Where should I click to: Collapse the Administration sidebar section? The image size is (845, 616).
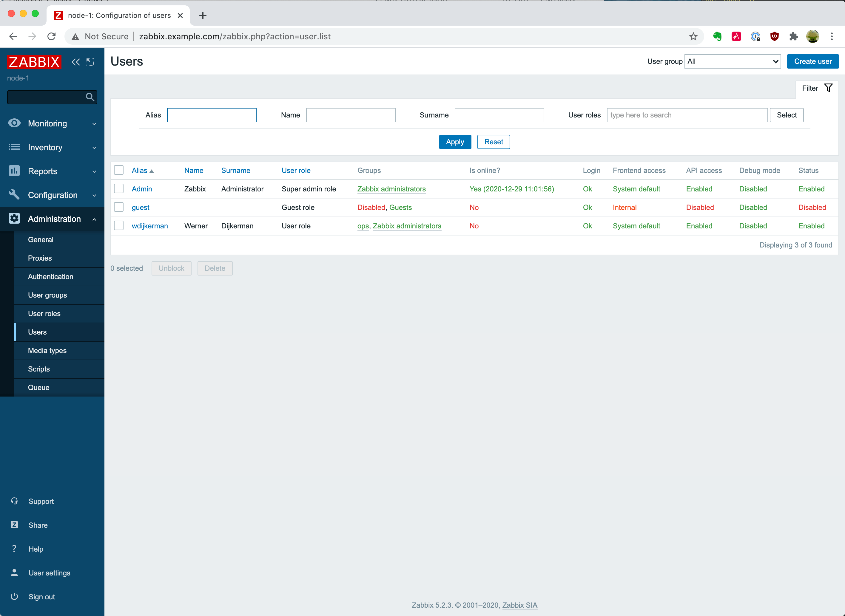coord(94,219)
